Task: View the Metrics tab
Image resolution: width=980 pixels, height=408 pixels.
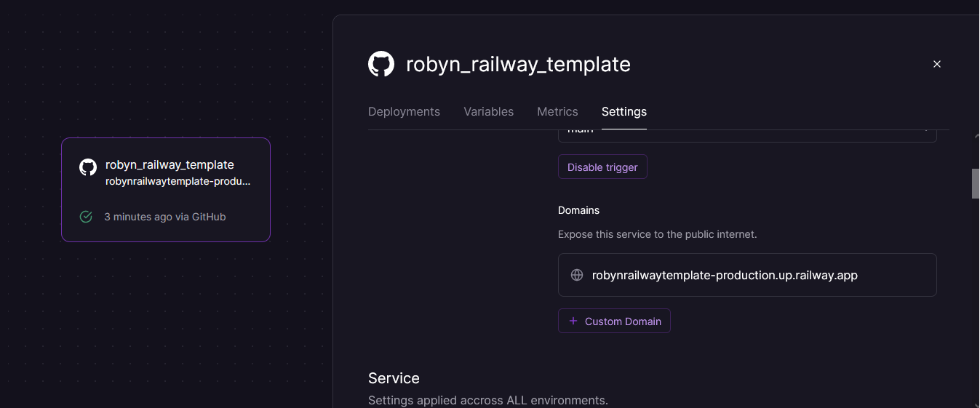Action: click(x=557, y=111)
